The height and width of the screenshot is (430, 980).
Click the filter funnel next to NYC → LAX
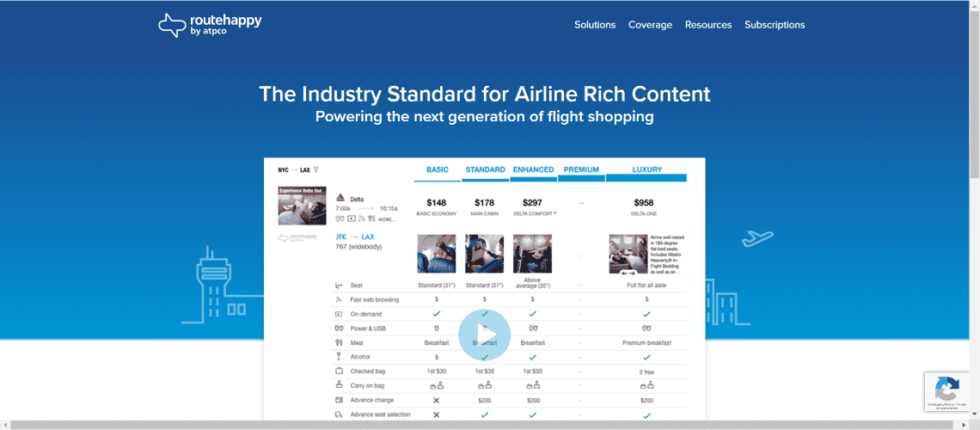316,169
